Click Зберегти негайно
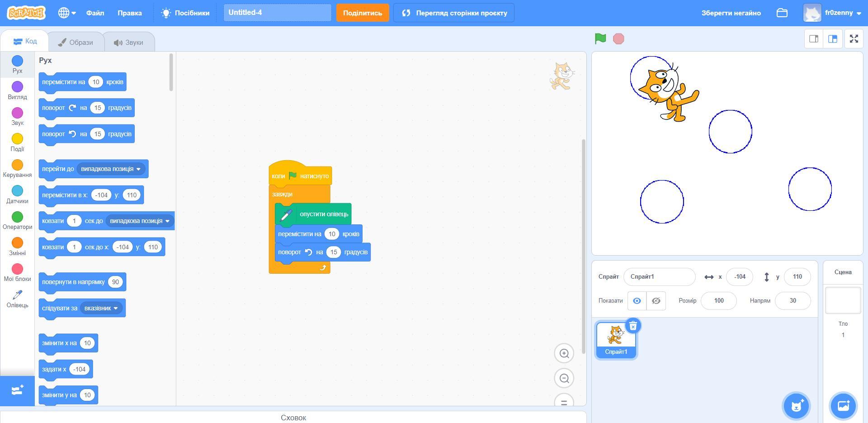Screen dimensions: 868x423 click(731, 13)
